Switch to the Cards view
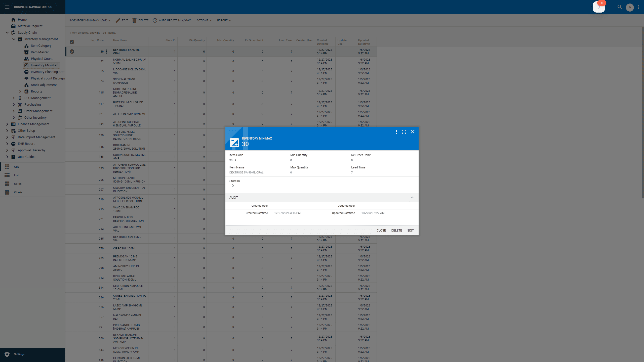644x362 pixels. [17, 184]
